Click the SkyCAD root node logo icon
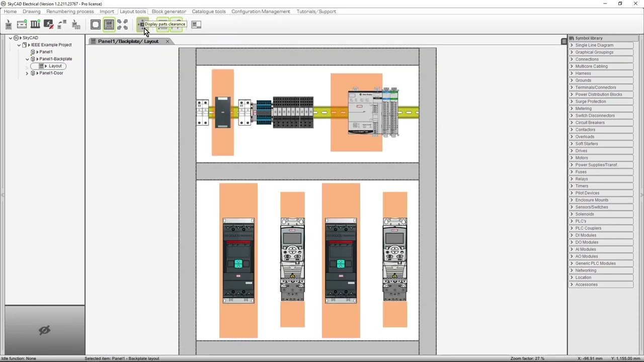Screen dimensions: 644x362 click(x=16, y=38)
